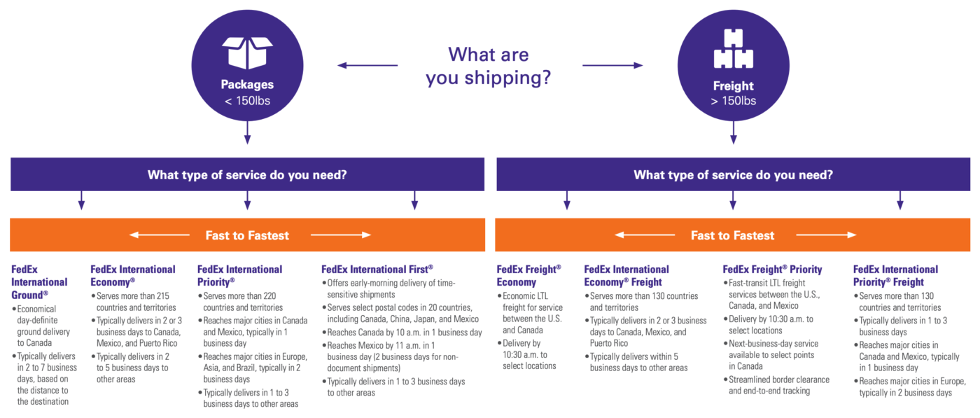Open FedEx International Economy package service title
Image resolution: width=980 pixels, height=418 pixels.
tap(133, 275)
